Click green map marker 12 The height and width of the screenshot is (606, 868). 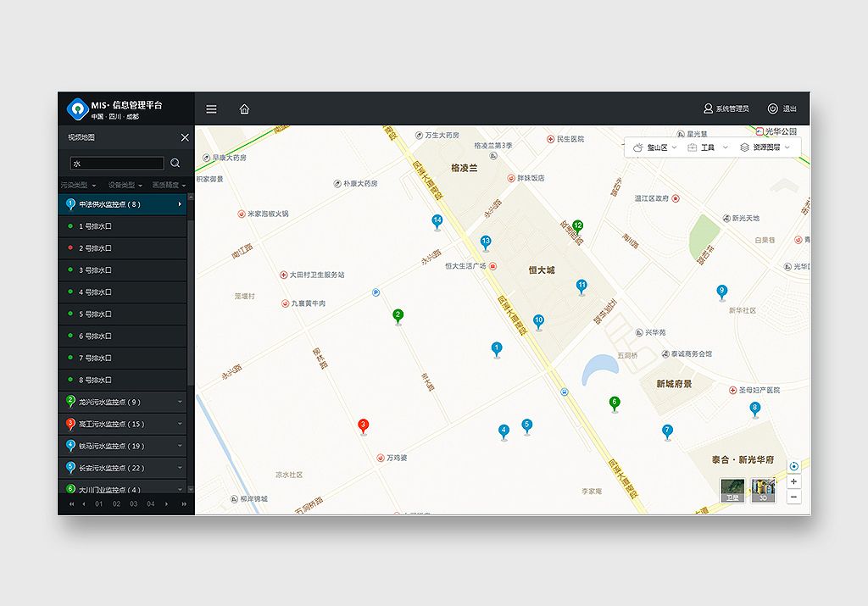[x=577, y=227]
